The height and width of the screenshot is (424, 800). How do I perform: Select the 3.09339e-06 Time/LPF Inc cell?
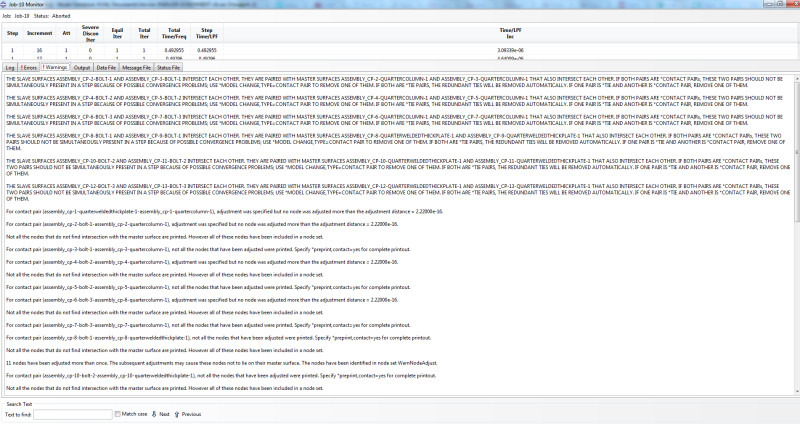pyautogui.click(x=510, y=51)
